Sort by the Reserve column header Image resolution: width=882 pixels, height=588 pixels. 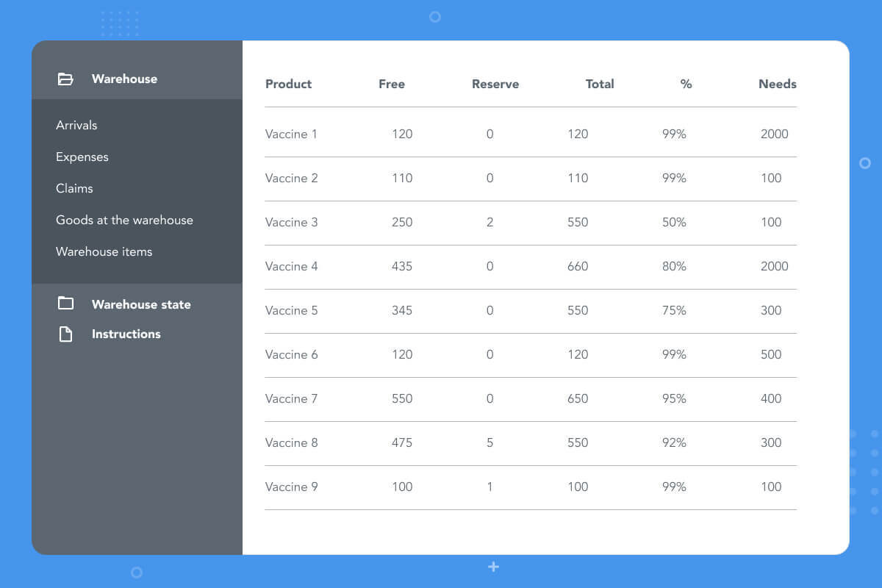tap(495, 84)
